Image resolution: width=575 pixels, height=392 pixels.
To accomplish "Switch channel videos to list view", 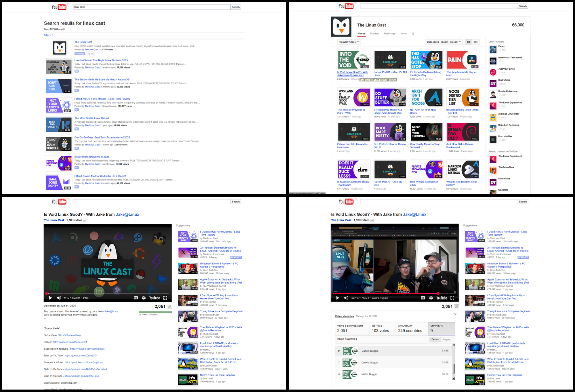I will click(476, 42).
